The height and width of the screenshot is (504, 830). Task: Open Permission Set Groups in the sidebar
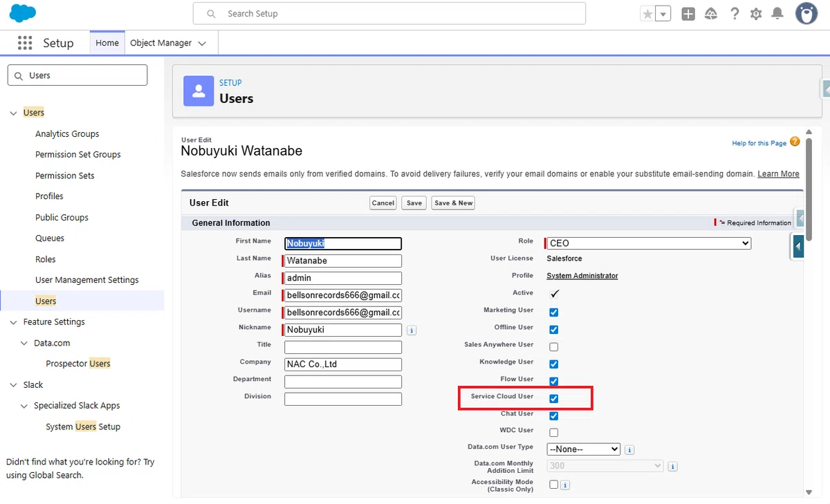[78, 155]
